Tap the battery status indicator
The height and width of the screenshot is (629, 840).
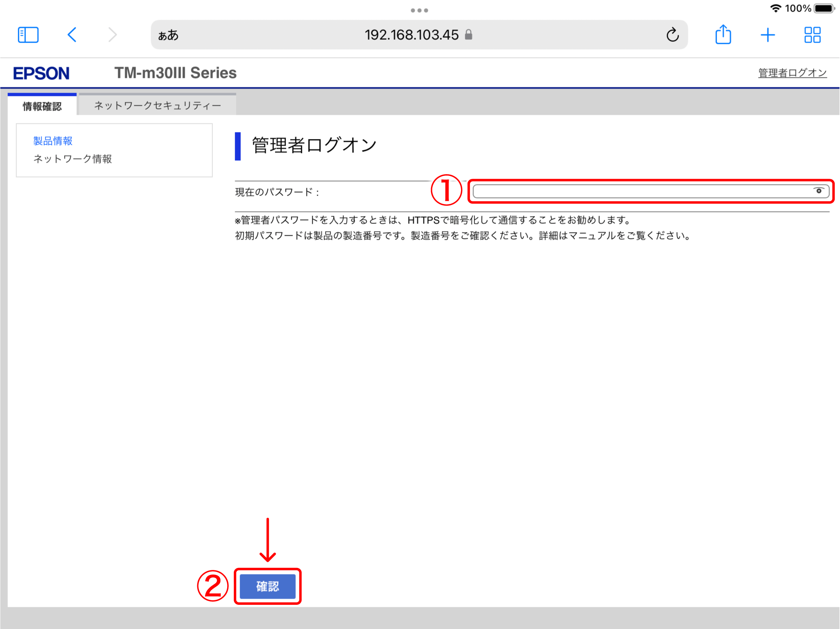click(824, 8)
